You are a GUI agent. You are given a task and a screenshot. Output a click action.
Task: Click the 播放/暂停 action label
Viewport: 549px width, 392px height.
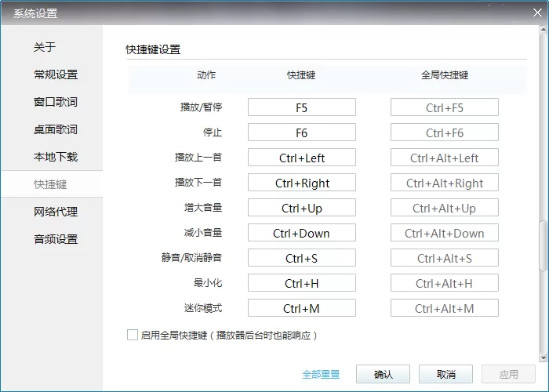coord(202,107)
